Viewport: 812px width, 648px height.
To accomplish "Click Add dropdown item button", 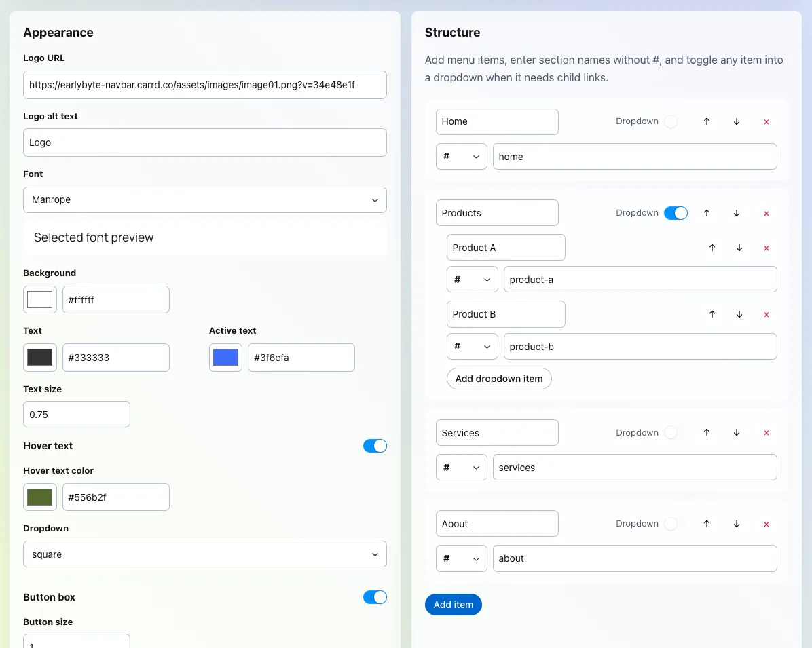I will [x=499, y=379].
